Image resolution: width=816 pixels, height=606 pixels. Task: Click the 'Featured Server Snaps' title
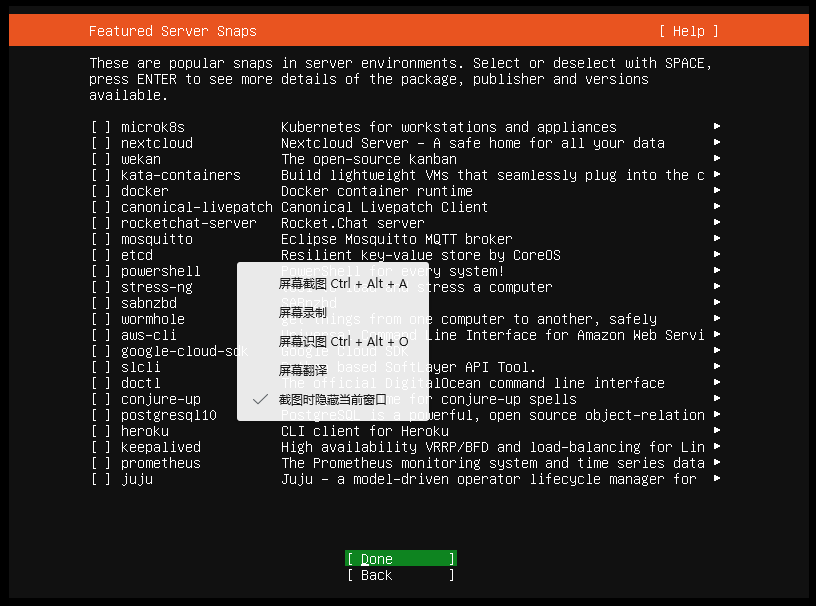173,31
